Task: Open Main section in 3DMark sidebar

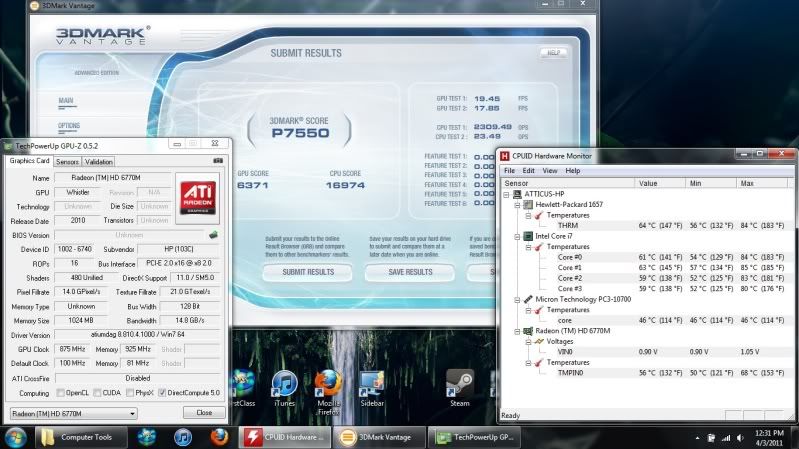Action: click(x=66, y=101)
